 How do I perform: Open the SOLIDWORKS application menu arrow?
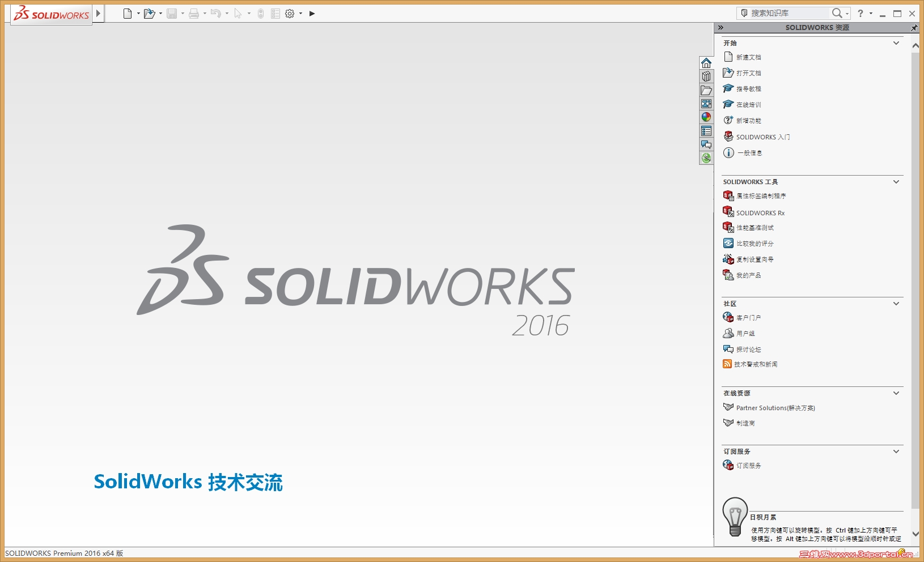point(97,13)
